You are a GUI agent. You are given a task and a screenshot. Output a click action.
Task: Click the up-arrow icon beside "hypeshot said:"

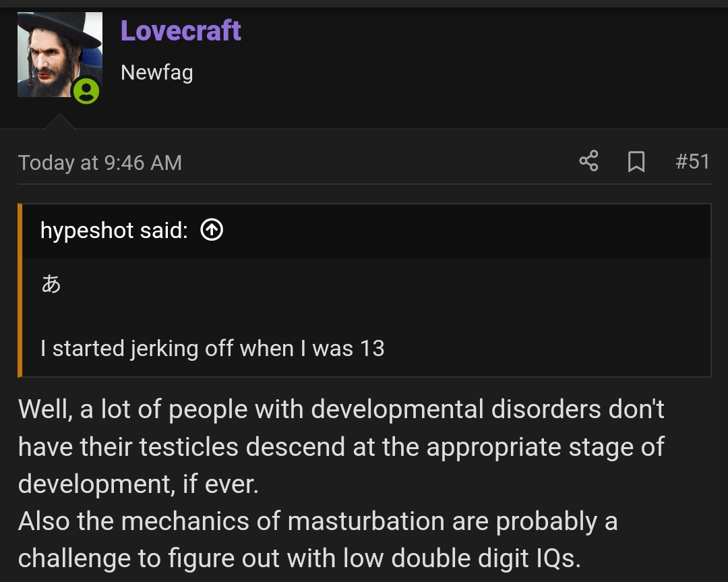212,231
